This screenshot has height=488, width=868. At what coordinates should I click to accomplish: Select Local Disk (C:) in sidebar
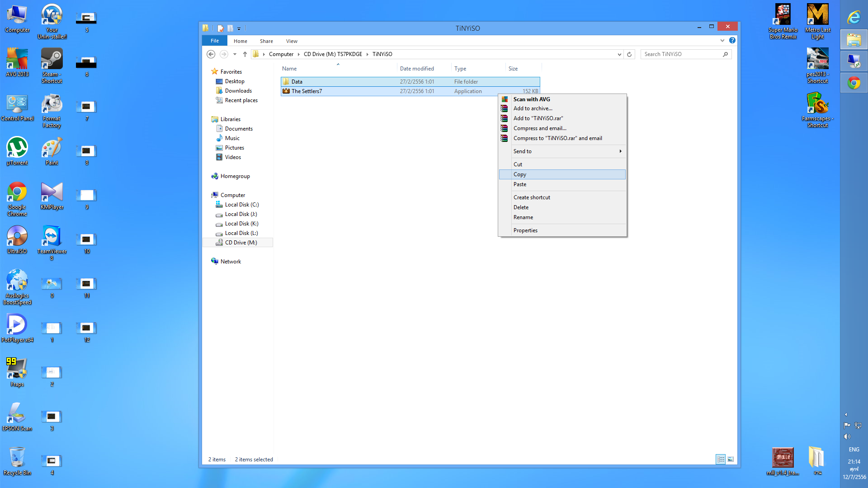pos(241,205)
